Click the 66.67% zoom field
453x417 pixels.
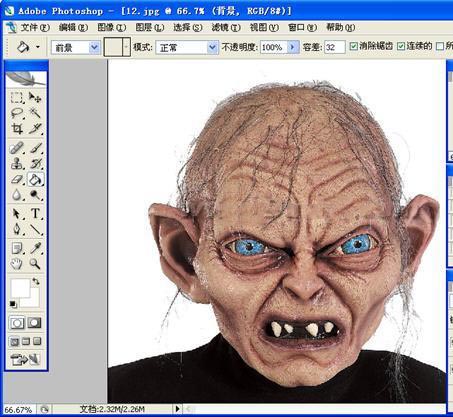[18, 409]
